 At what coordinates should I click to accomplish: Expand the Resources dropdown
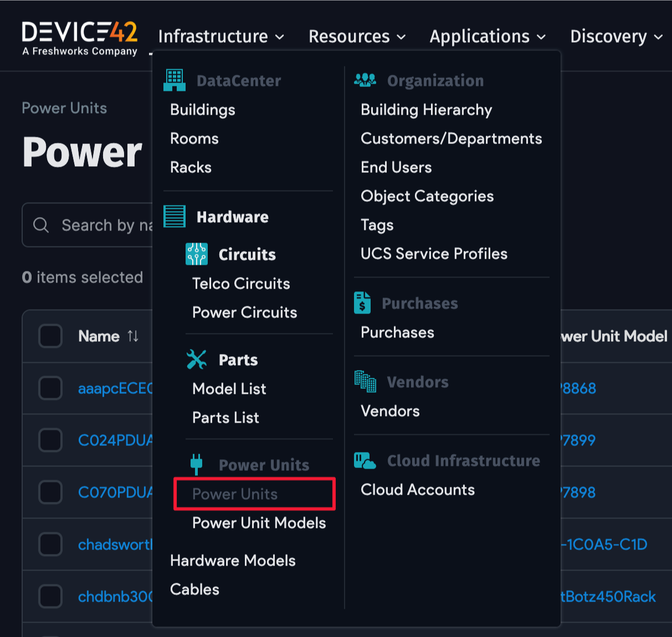357,36
